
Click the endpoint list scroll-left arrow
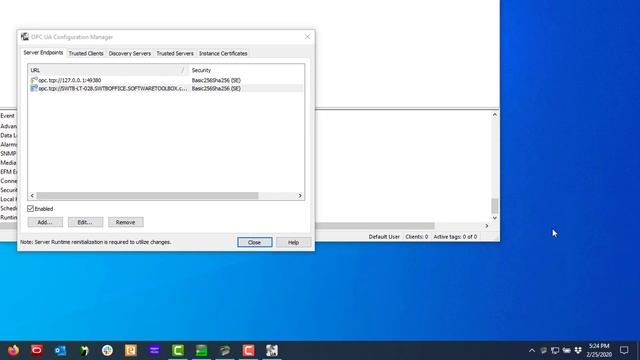pyautogui.click(x=32, y=196)
